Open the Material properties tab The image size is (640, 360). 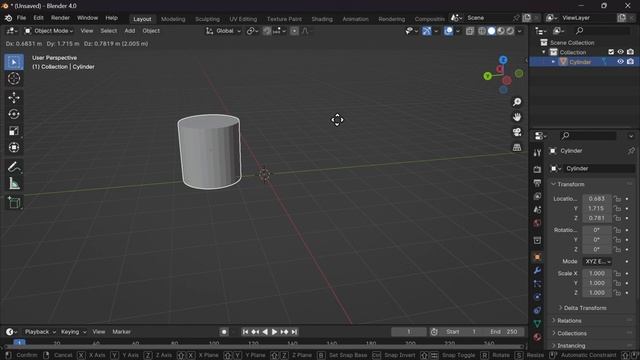click(x=537, y=337)
